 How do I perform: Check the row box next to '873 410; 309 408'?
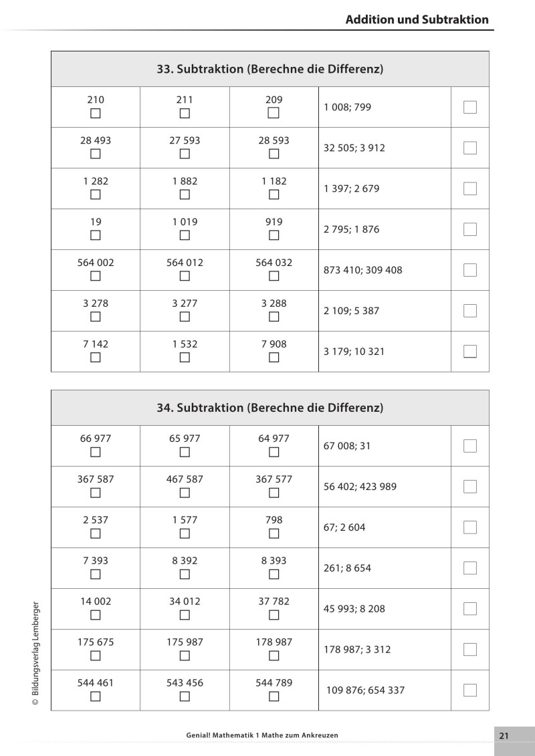pos(470,270)
